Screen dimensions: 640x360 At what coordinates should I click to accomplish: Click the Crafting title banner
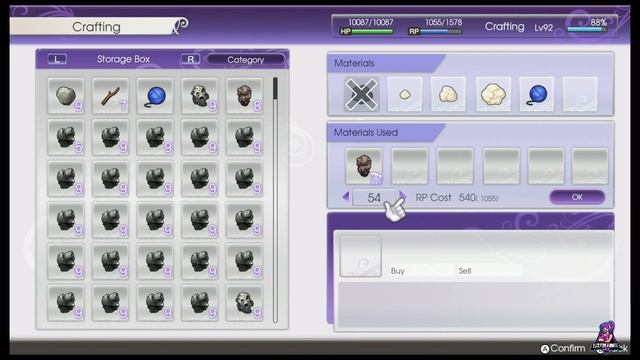click(96, 27)
